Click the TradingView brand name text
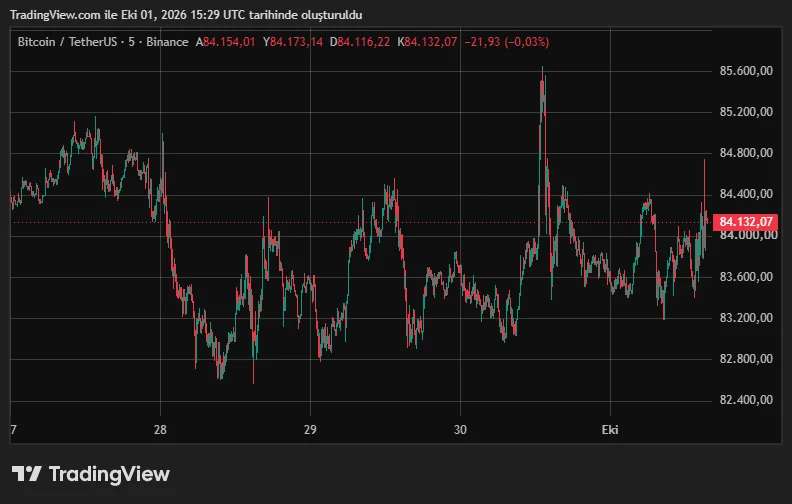The image size is (792, 504). [109, 474]
